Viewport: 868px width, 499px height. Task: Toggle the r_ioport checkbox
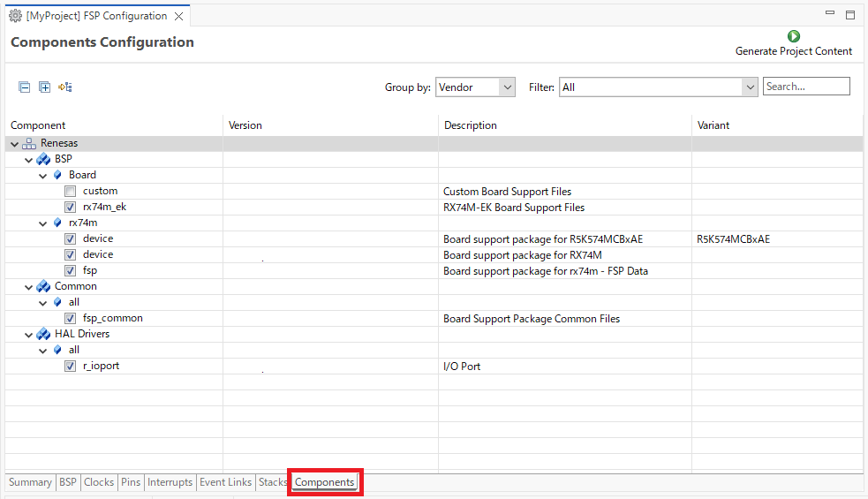click(71, 367)
